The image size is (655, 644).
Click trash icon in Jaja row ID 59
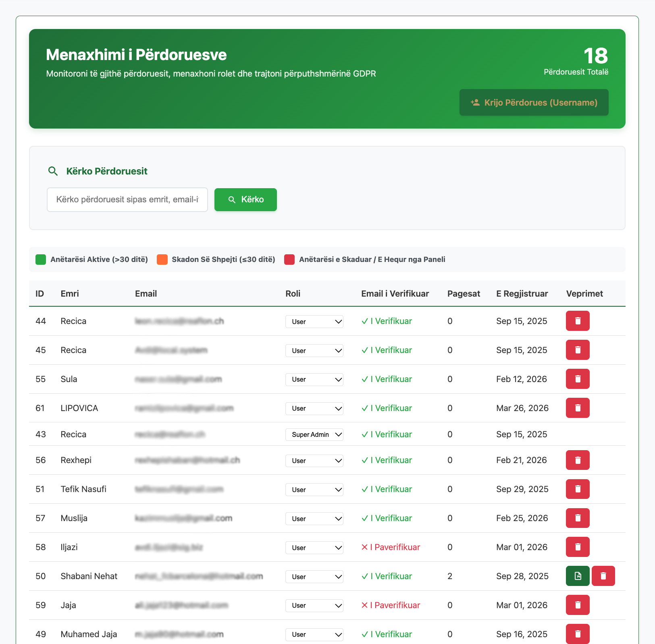[578, 605]
